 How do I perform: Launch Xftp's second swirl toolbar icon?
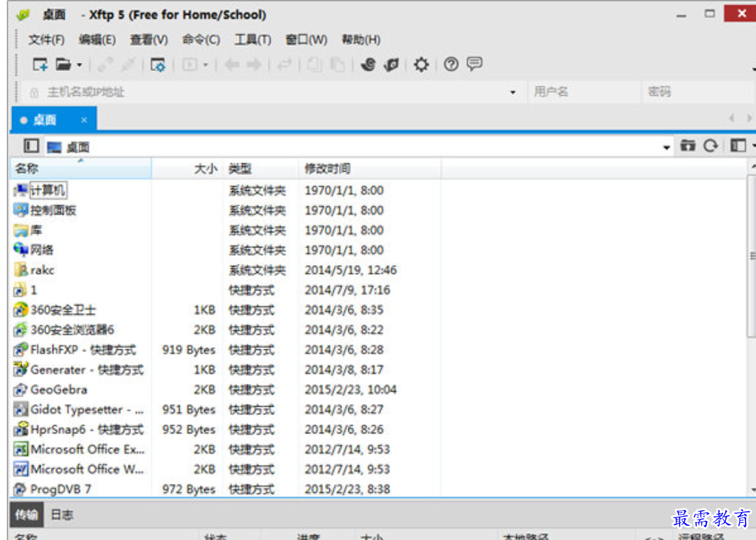pyautogui.click(x=391, y=64)
